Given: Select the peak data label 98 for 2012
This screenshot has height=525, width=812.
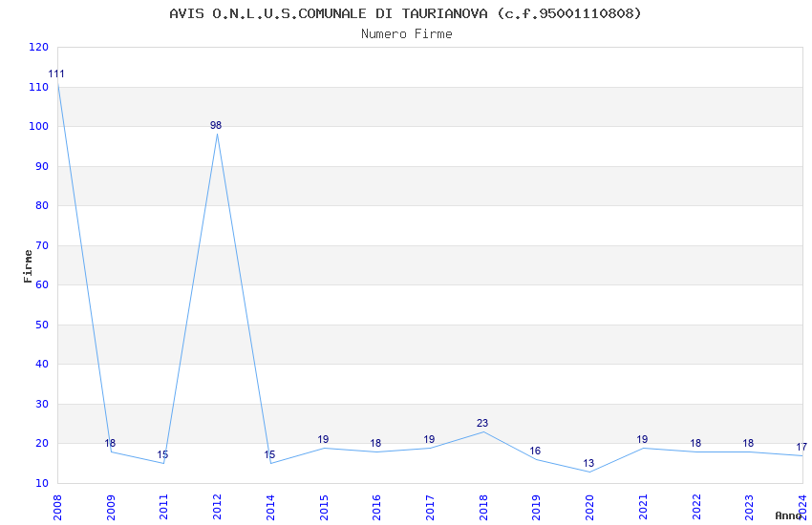Looking at the screenshot, I should [x=216, y=125].
